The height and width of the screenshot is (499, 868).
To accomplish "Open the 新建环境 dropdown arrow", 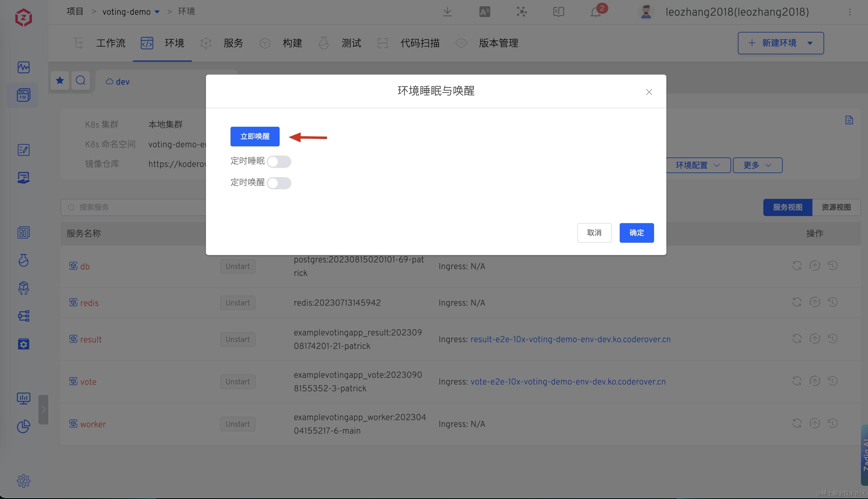I will pos(810,43).
